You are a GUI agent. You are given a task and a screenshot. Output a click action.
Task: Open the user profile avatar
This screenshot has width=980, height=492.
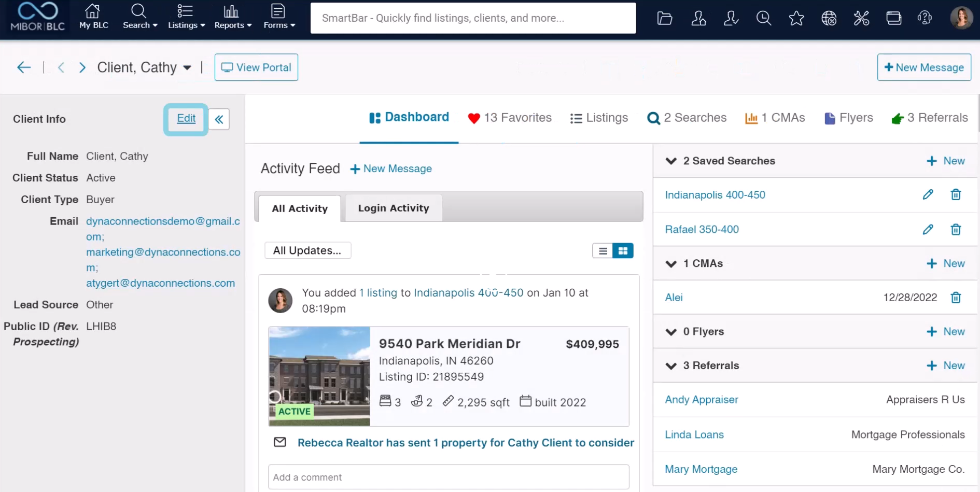point(961,18)
